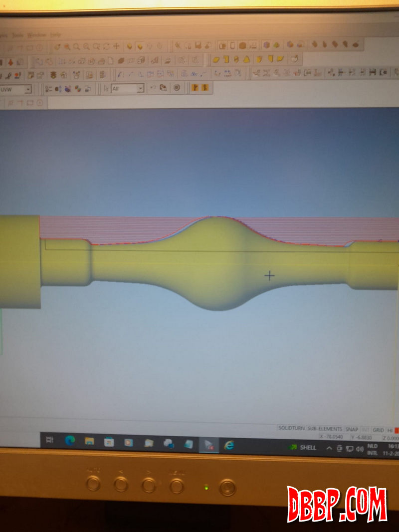Click the SOLIDTURN status bar button

291,428
